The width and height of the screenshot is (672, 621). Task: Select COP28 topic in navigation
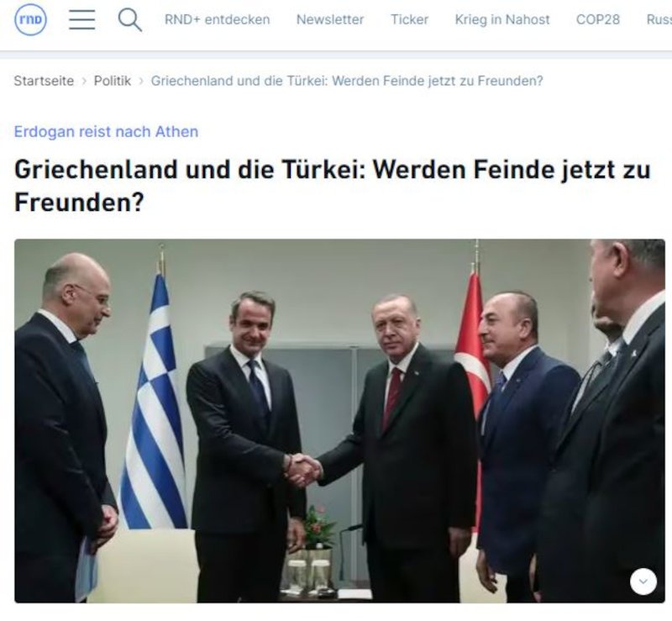598,19
